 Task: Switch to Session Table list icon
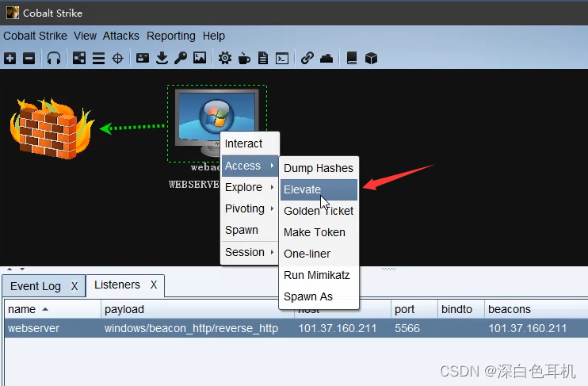point(98,58)
